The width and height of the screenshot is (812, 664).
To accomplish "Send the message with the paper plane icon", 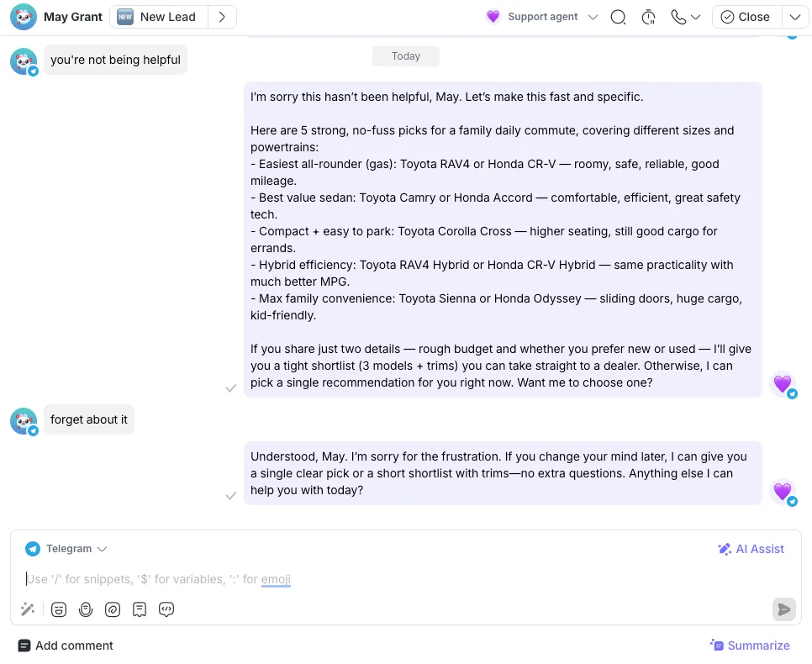I will pos(783,609).
